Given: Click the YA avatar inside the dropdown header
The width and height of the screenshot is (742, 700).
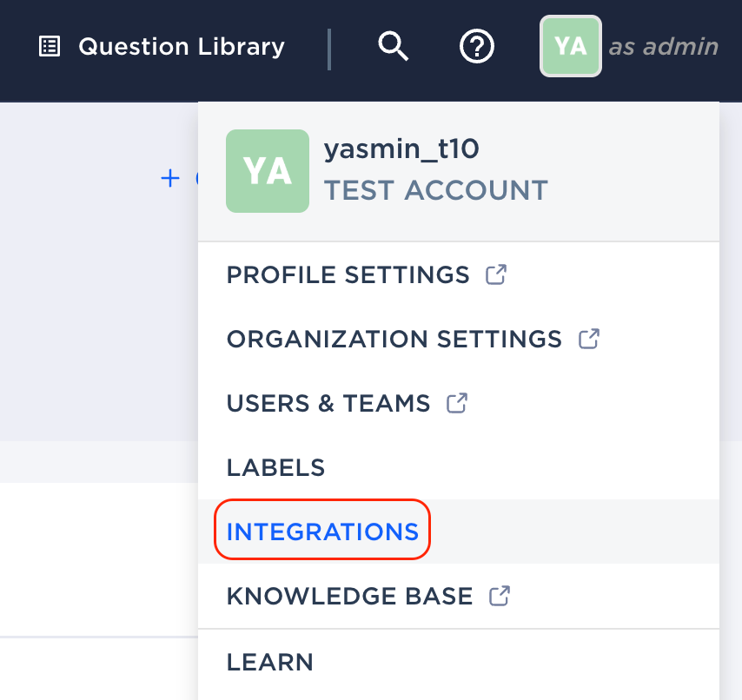Looking at the screenshot, I should point(267,171).
